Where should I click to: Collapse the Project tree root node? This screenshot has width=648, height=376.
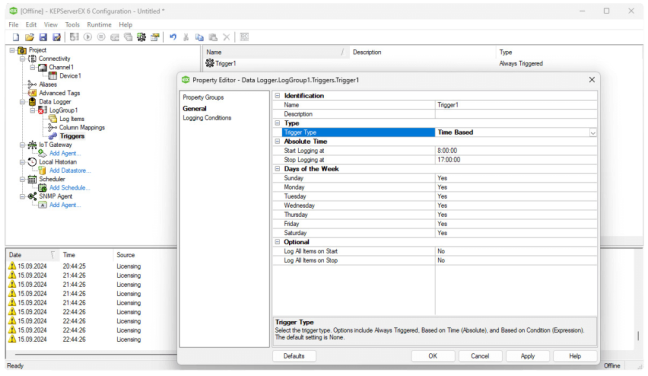(12, 50)
